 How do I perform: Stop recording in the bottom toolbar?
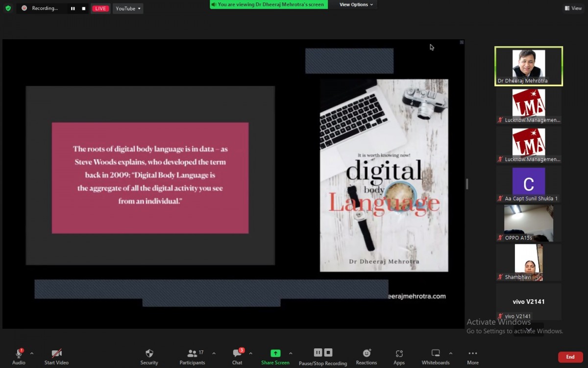tap(328, 352)
